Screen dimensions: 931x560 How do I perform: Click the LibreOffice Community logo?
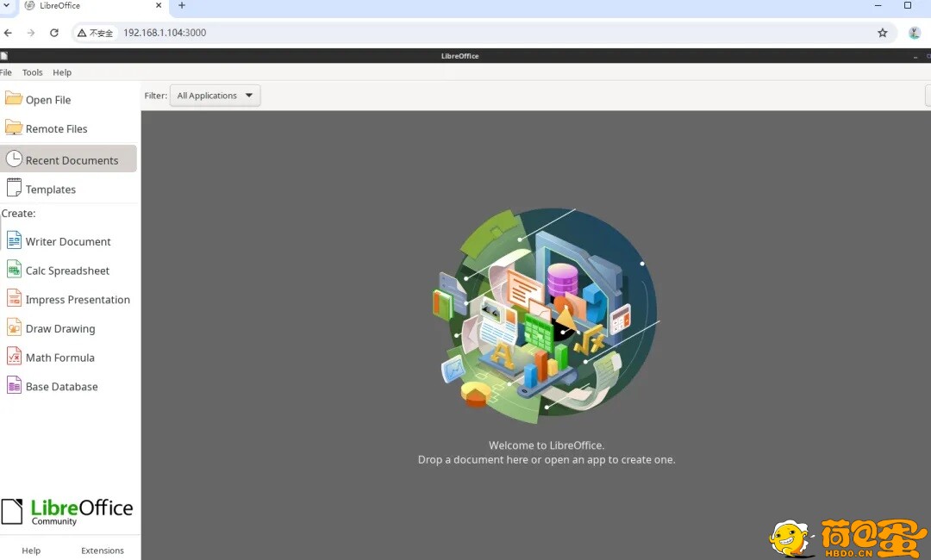pyautogui.click(x=67, y=512)
